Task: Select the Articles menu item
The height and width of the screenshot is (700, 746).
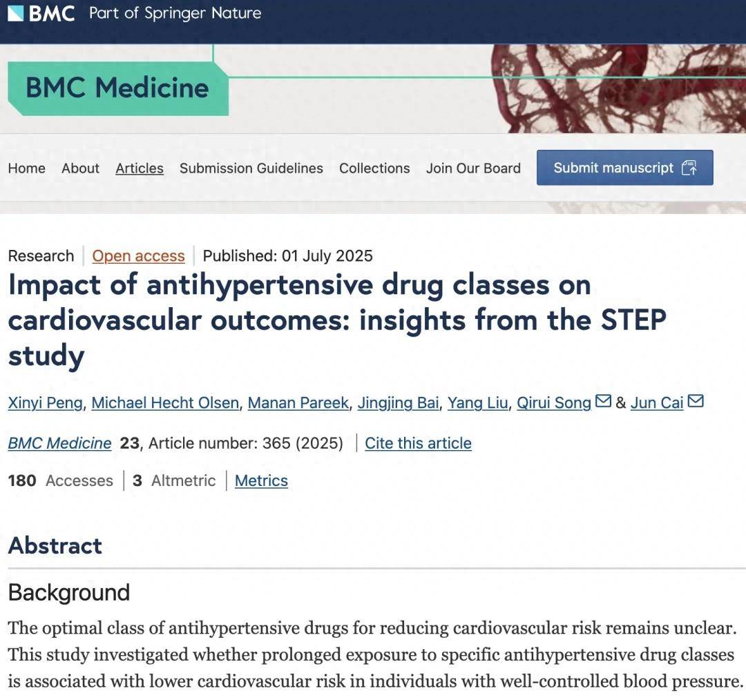Action: 140,168
